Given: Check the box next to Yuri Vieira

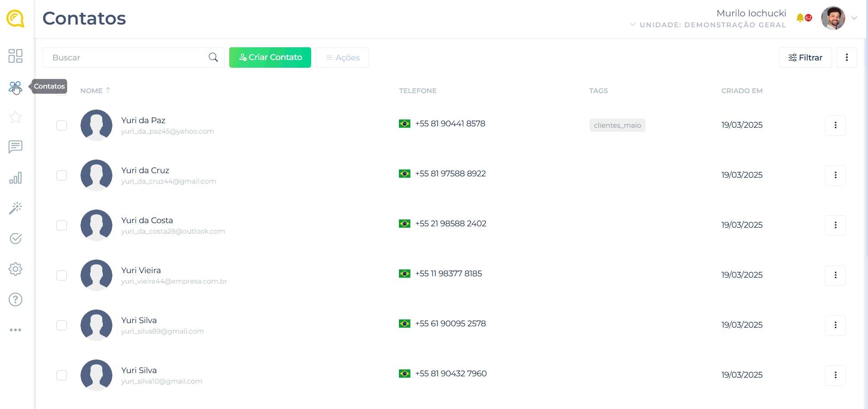Looking at the screenshot, I should click(62, 275).
